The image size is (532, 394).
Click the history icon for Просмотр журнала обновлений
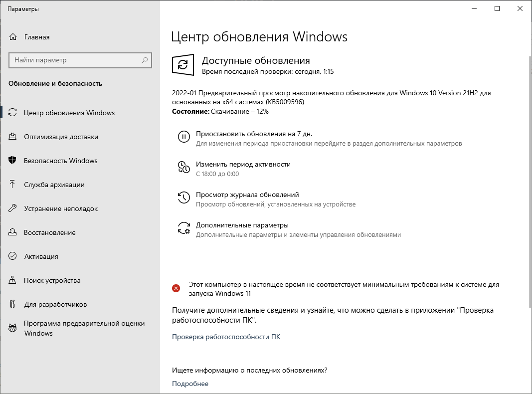183,198
